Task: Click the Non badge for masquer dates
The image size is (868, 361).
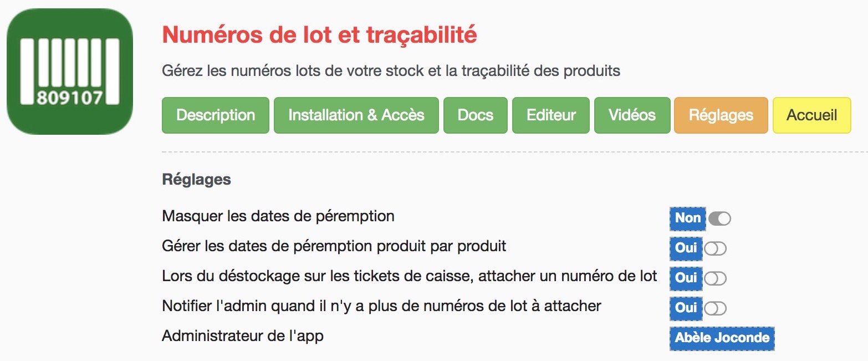Action: pyautogui.click(x=688, y=218)
